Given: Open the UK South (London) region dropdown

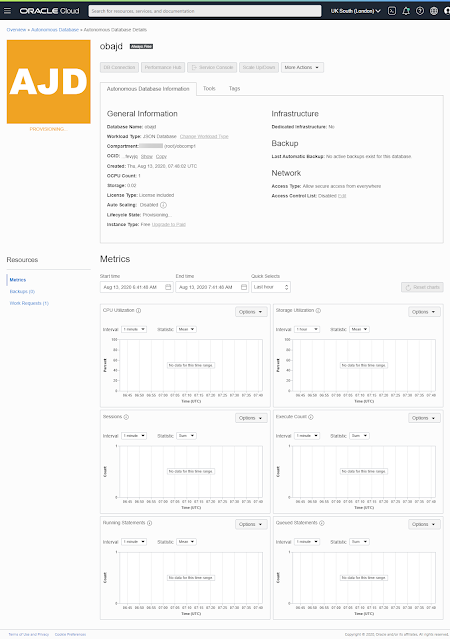Looking at the screenshot, I should [355, 11].
